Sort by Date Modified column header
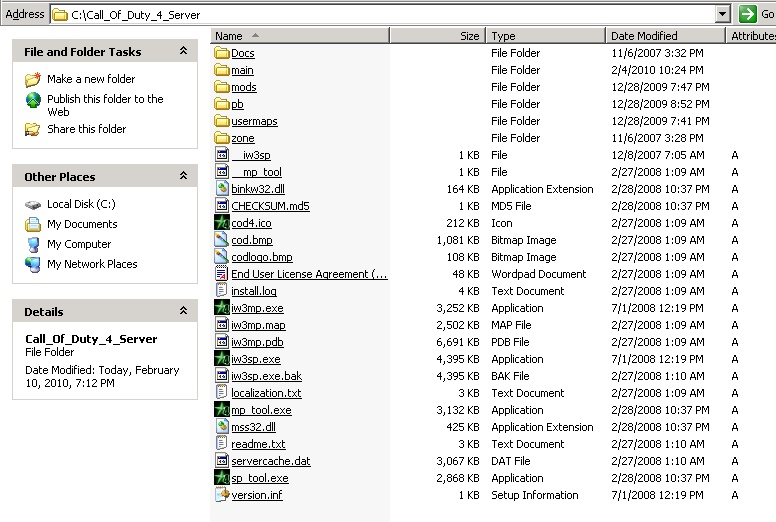 point(666,36)
